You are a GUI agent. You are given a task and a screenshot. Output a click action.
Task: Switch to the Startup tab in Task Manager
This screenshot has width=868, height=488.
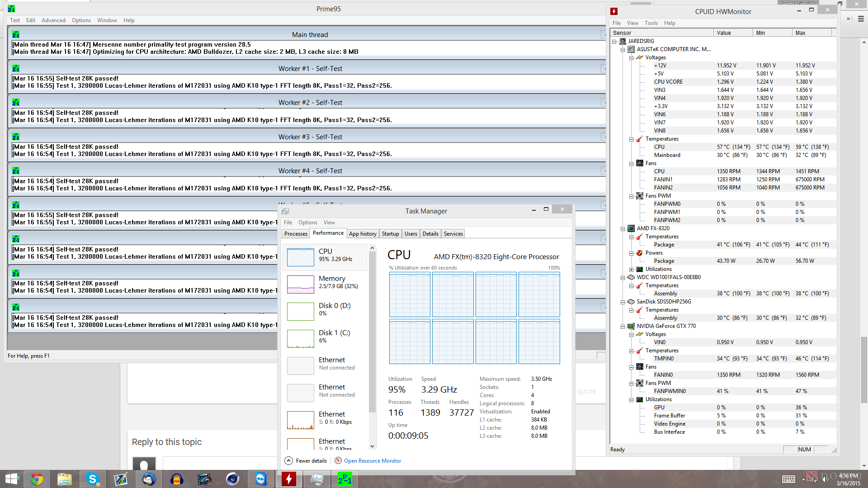click(x=390, y=234)
